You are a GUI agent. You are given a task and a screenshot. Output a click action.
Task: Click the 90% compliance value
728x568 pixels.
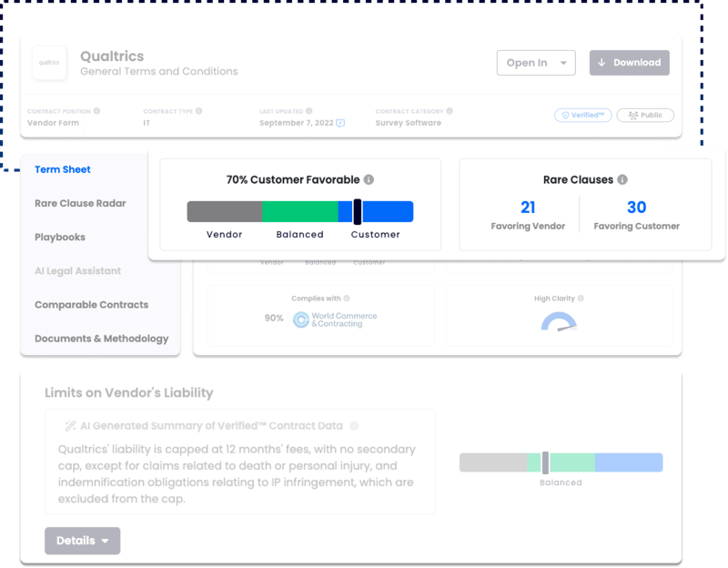(274, 319)
